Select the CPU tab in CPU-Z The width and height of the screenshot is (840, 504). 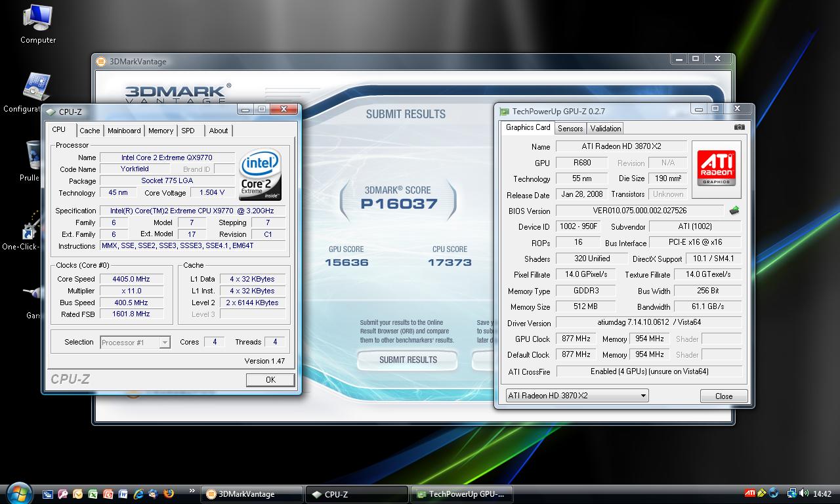[x=59, y=129]
